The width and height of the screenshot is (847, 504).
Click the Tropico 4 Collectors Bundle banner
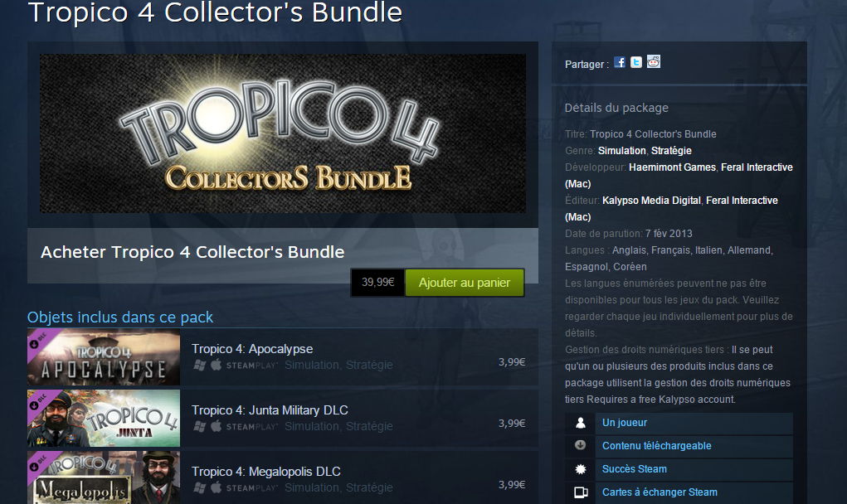[x=283, y=133]
